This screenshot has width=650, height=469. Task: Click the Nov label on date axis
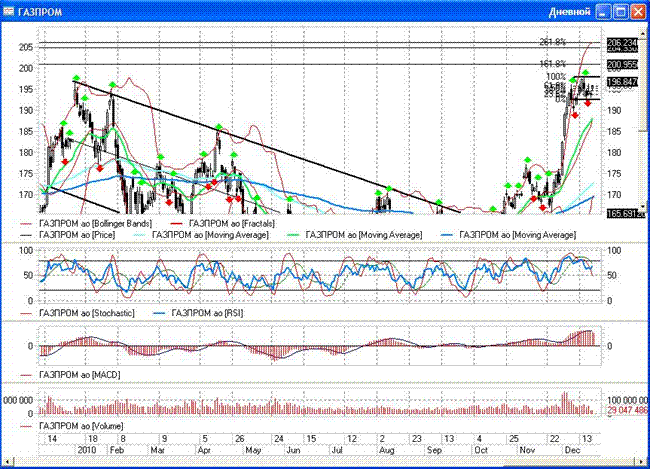[527, 450]
